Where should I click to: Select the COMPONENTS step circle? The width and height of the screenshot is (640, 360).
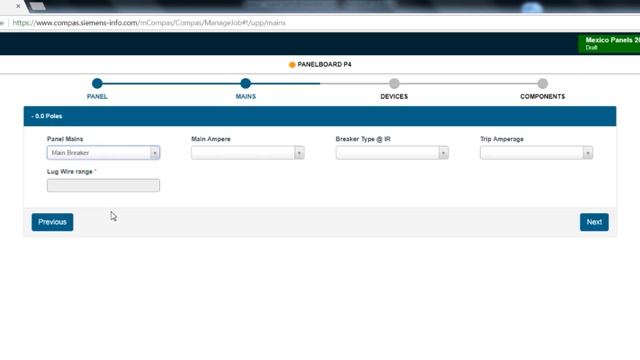[542, 84]
